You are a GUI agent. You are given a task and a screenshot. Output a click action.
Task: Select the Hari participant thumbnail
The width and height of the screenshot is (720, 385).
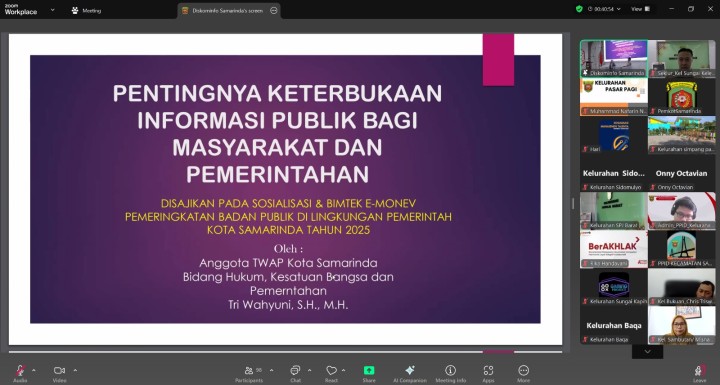[x=614, y=135]
